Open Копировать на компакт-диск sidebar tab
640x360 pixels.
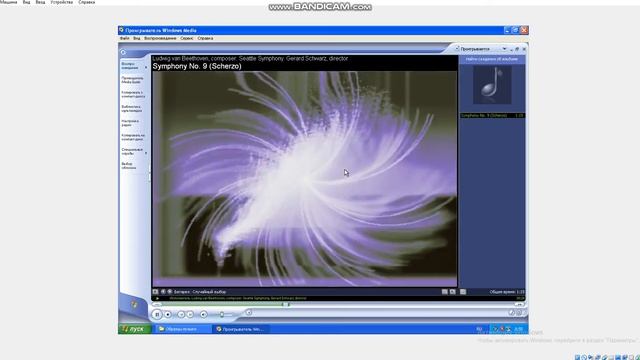(133, 137)
